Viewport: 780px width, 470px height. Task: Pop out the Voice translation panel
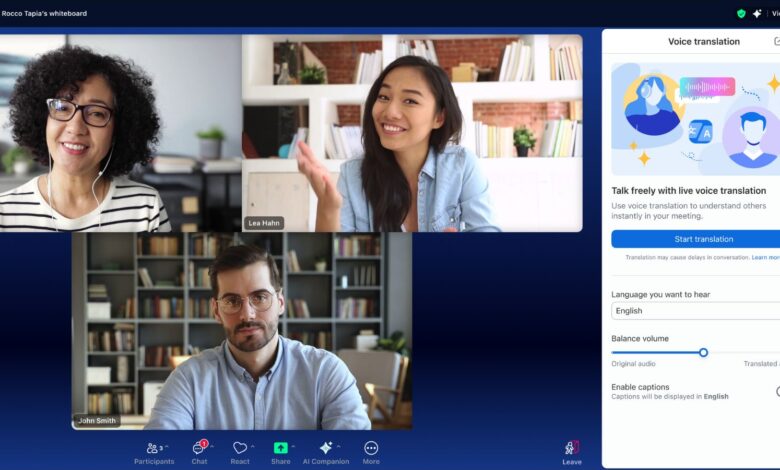pyautogui.click(x=777, y=42)
